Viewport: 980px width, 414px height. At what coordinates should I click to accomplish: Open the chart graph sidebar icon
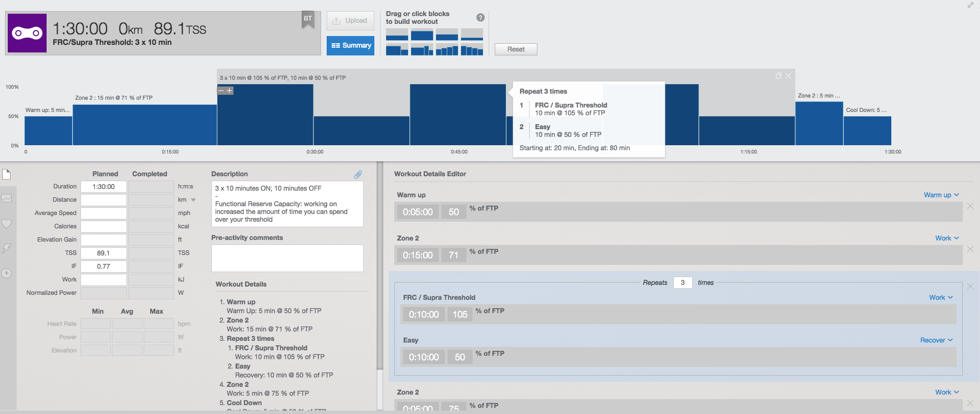click(7, 198)
